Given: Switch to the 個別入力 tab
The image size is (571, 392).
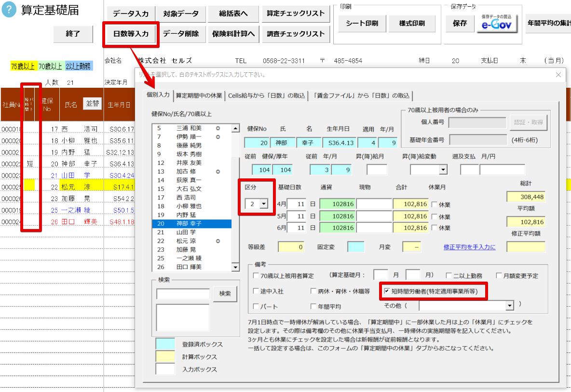Looking at the screenshot, I should [158, 95].
